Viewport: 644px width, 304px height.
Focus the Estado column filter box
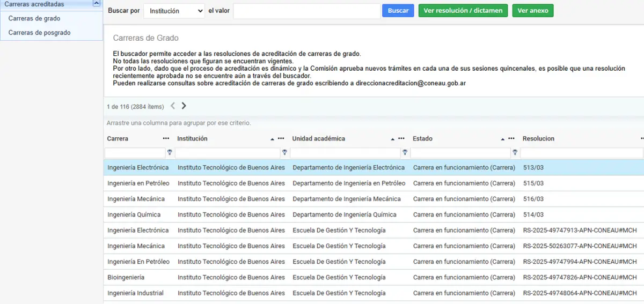click(460, 153)
